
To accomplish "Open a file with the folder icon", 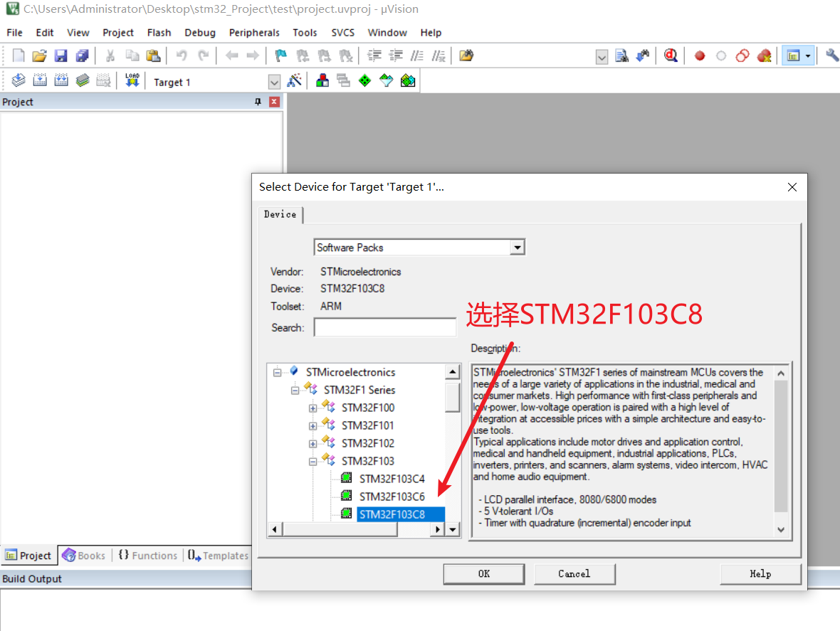I will point(40,55).
